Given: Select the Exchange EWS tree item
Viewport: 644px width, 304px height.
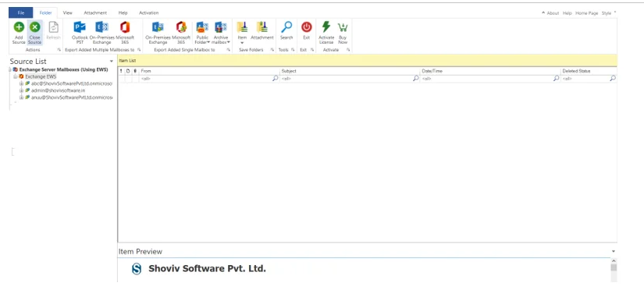Looking at the screenshot, I should pos(41,76).
